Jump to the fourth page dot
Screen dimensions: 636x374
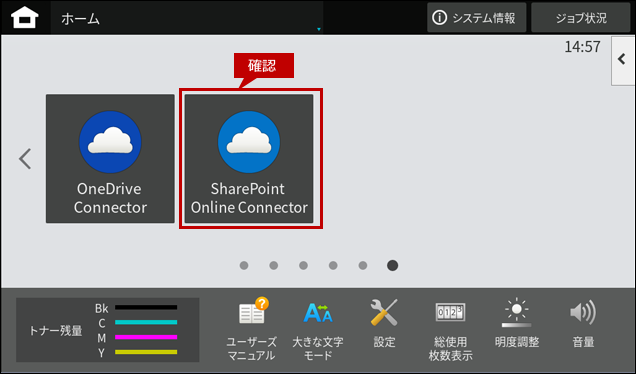tap(333, 265)
